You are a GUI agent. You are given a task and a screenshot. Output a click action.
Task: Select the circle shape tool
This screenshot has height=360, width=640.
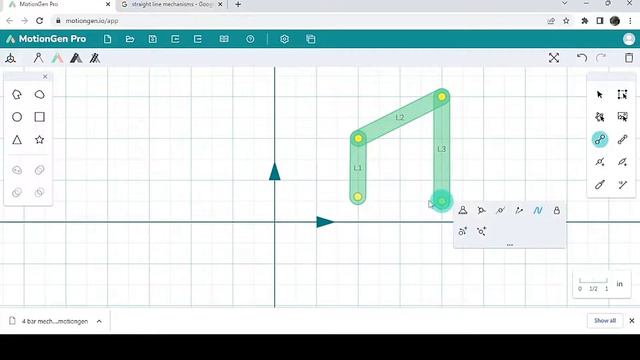pyautogui.click(x=17, y=117)
